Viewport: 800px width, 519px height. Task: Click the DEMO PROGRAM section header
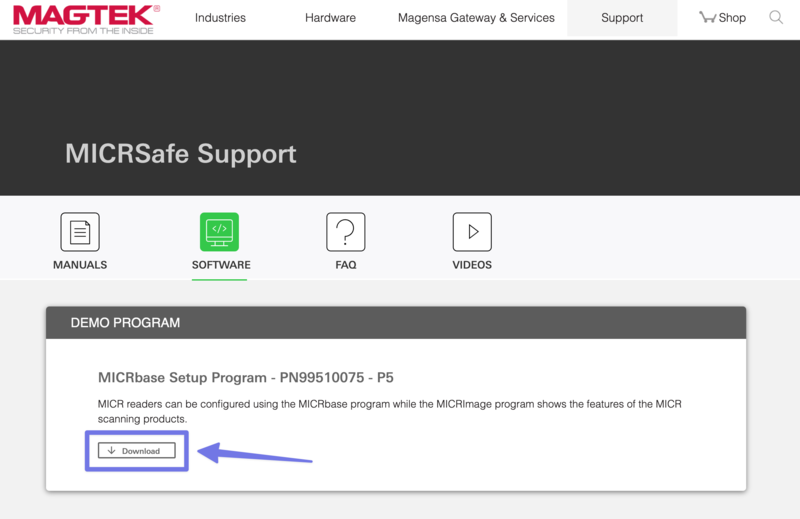pyautogui.click(x=125, y=323)
